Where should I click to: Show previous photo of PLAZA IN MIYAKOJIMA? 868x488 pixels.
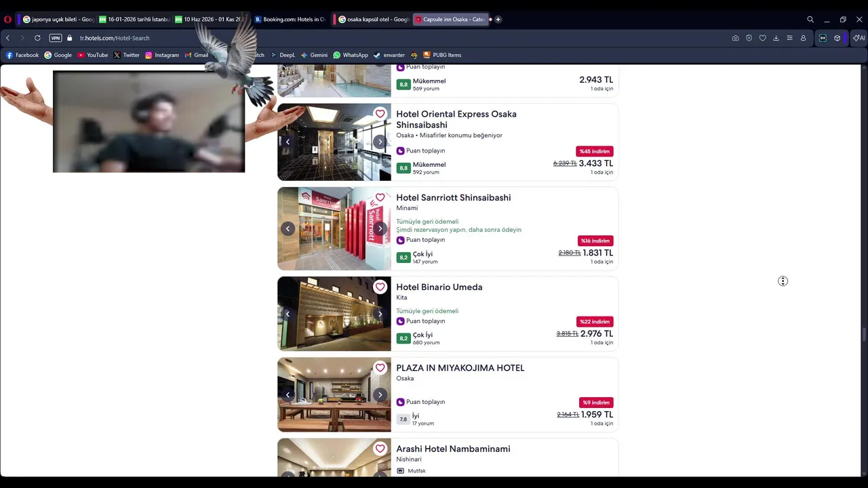click(x=288, y=394)
